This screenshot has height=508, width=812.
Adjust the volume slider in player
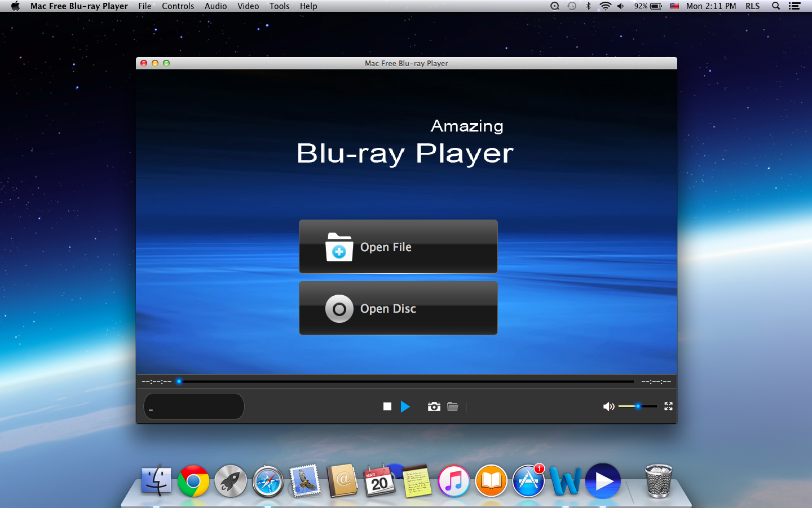638,406
